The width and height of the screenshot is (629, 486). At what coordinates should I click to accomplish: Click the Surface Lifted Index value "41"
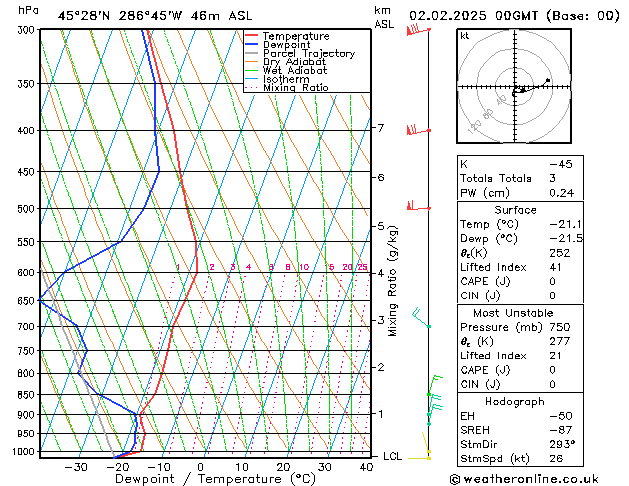pos(556,267)
